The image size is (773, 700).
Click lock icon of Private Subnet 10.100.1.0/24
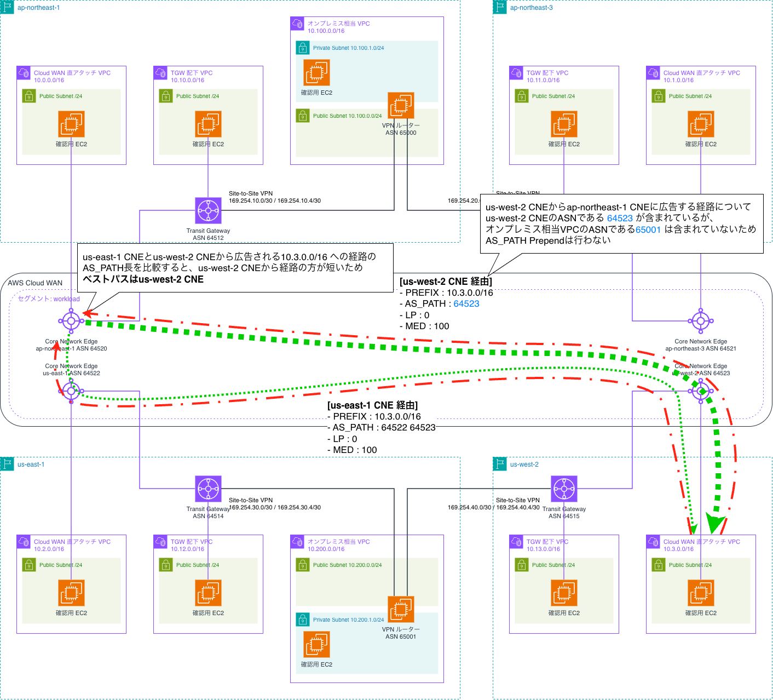[x=303, y=48]
